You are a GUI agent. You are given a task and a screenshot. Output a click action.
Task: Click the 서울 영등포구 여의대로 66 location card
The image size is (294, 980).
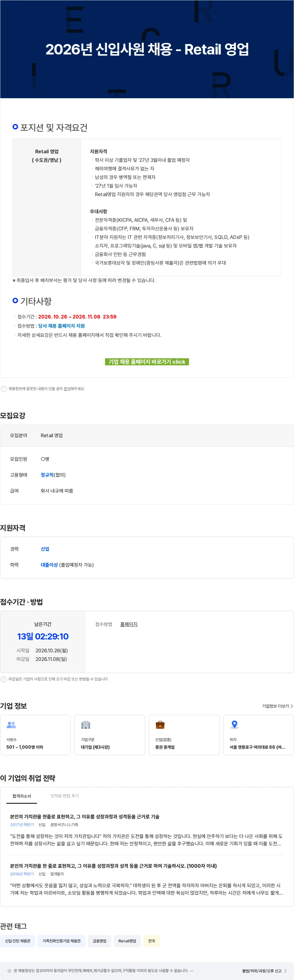tap(258, 735)
